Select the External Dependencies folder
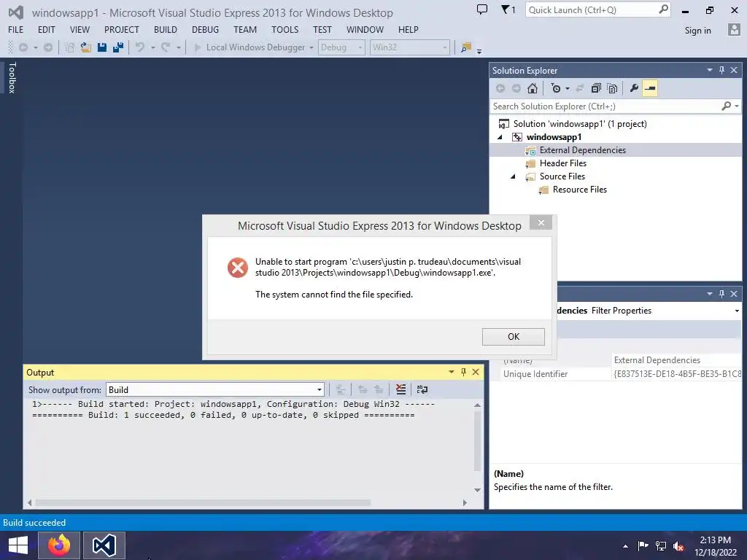 (x=583, y=150)
